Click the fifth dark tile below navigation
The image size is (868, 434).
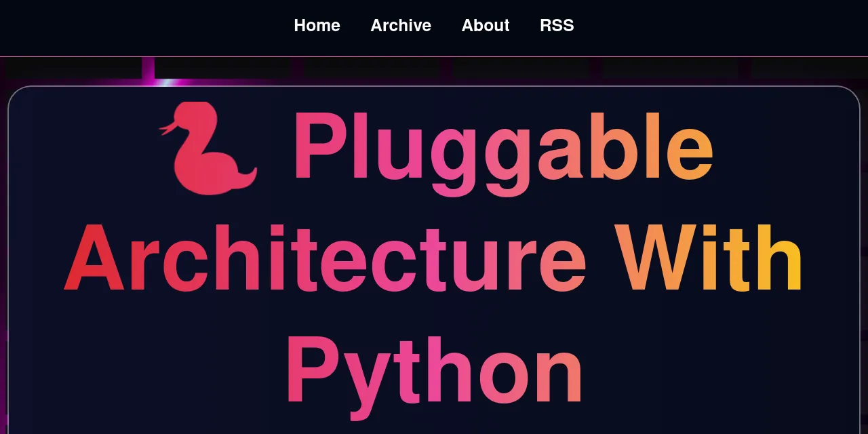tap(670, 68)
